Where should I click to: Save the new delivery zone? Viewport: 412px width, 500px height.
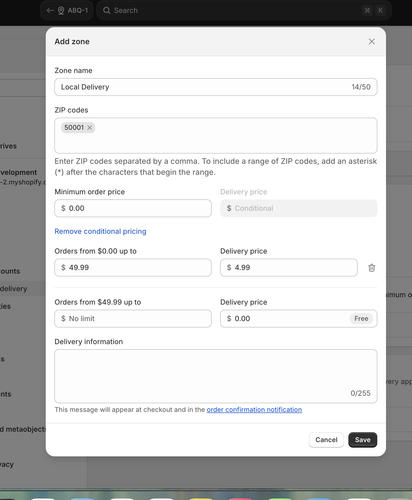[363, 440]
